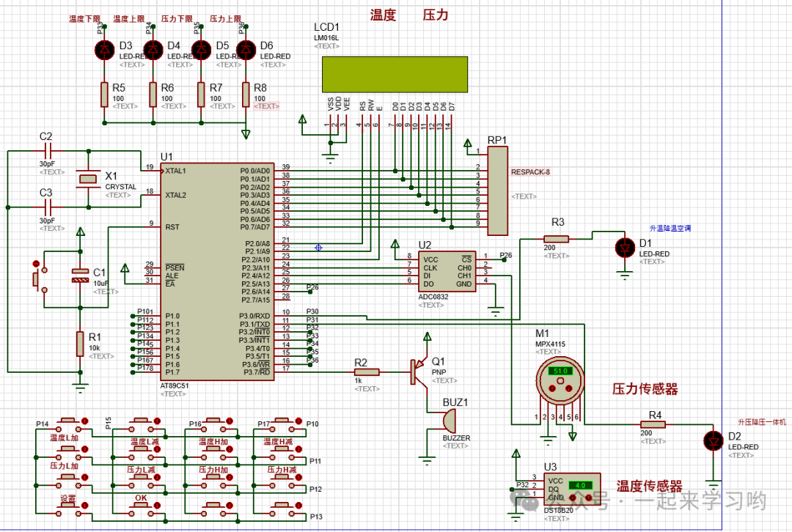Select LED D3 for temperature lower limit
This screenshot has height=532, width=792.
tap(105, 50)
